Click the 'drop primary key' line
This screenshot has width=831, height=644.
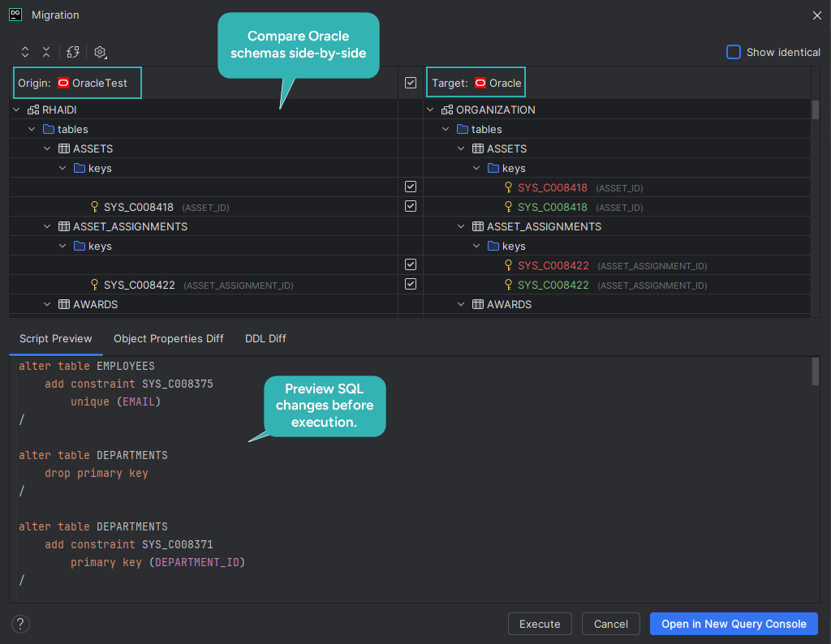pyautogui.click(x=97, y=474)
